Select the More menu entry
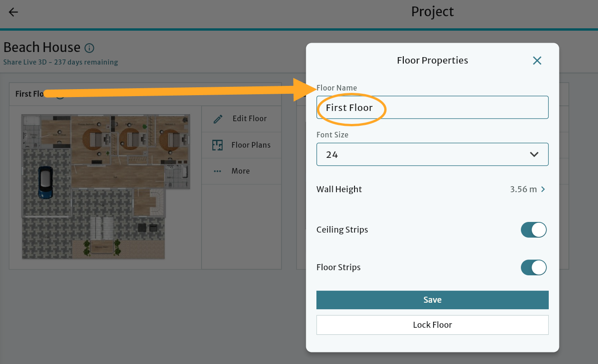Viewport: 598px width, 364px height. pos(240,171)
